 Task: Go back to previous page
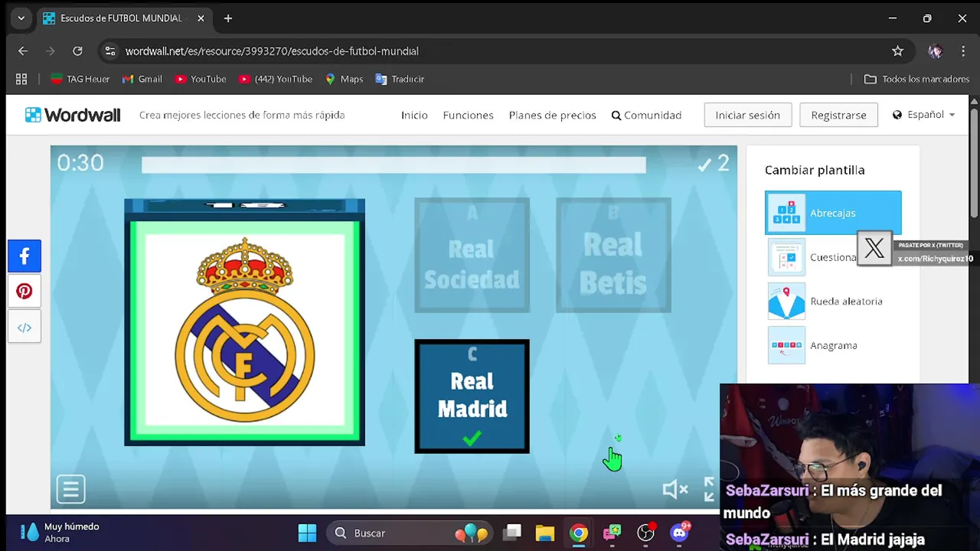tap(23, 51)
